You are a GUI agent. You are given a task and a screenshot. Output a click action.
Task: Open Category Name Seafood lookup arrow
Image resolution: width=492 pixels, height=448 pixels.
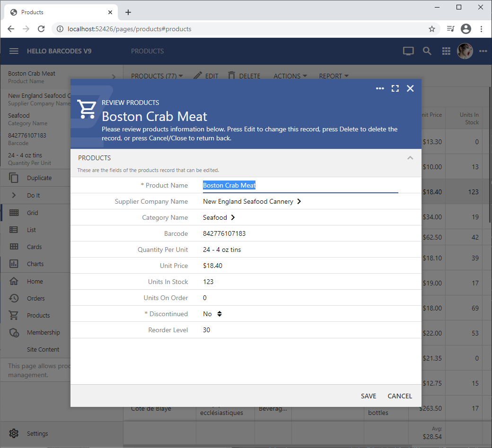233,217
